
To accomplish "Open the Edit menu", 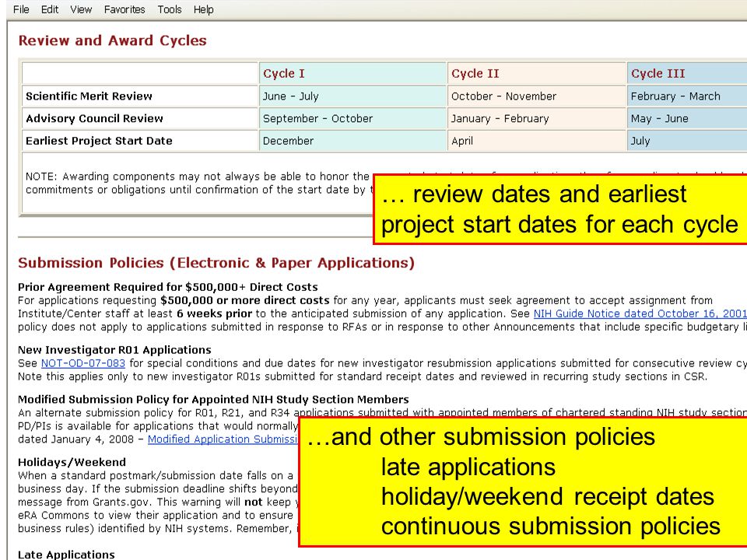I will pyautogui.click(x=50, y=9).
